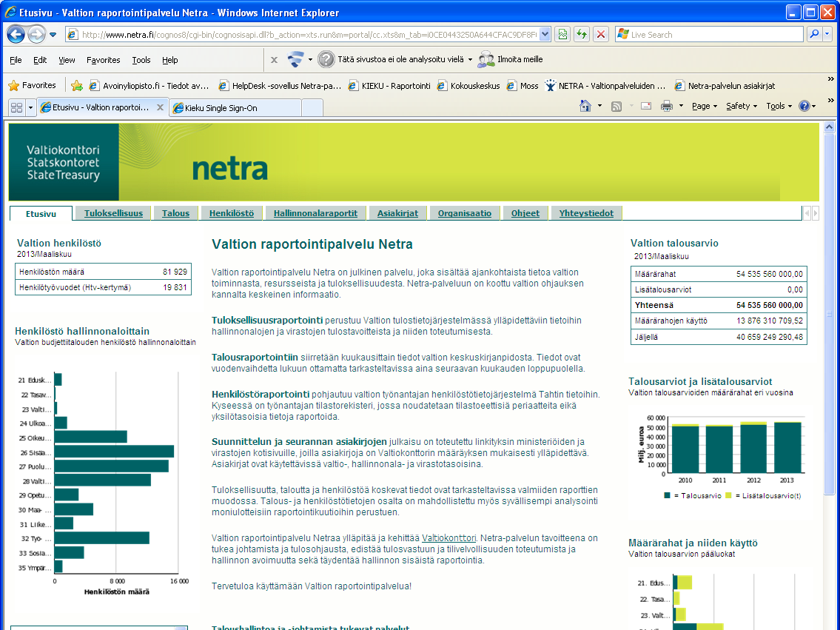
Task: Click the 2013 bar in Talousarviot chart
Action: click(x=787, y=447)
